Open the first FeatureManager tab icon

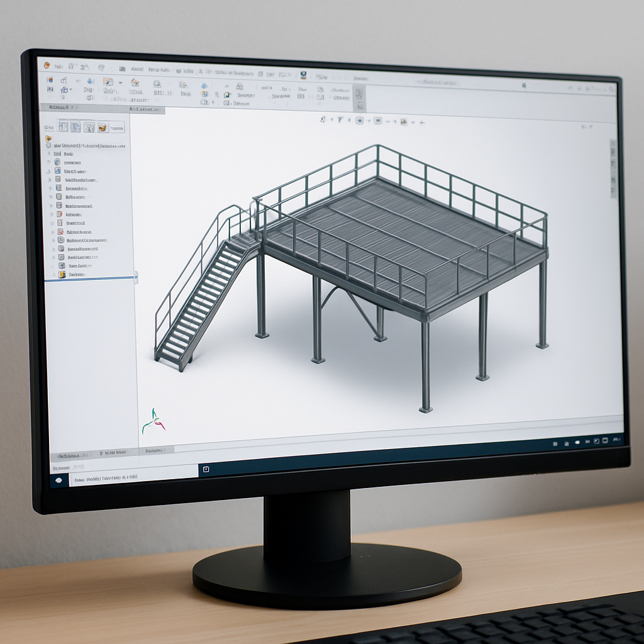click(x=63, y=126)
